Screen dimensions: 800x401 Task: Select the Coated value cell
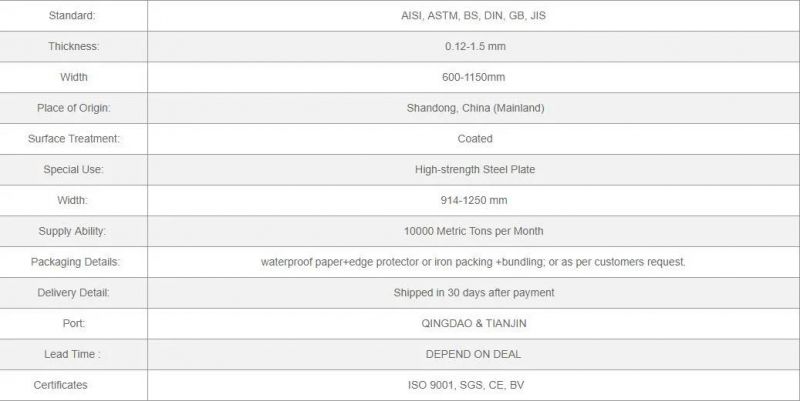pyautogui.click(x=473, y=139)
